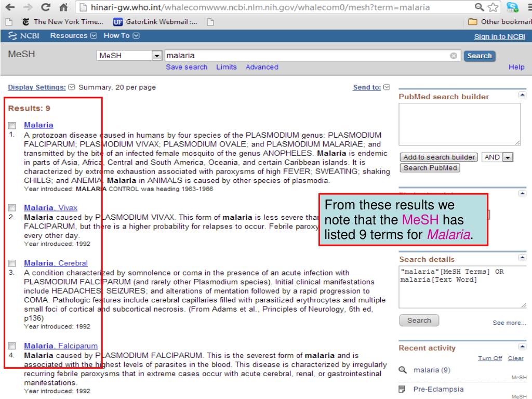Screen dimensions: 532x399
Task: Open the Advanced search link
Action: 262,67
